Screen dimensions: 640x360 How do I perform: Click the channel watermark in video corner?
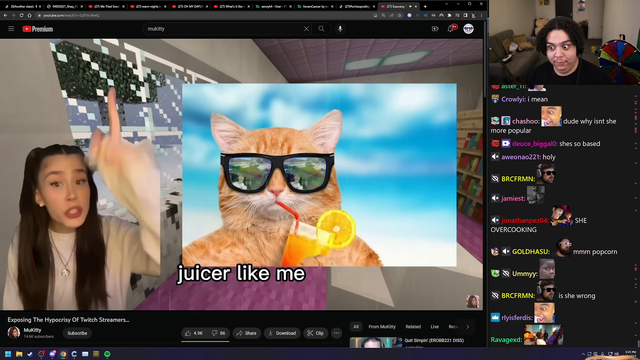pos(473,301)
